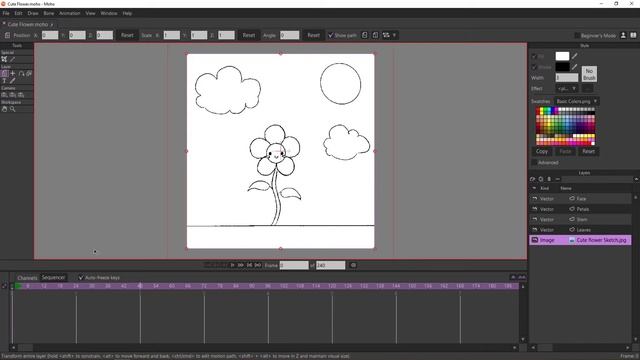Pick a color from the Basic Colors palette
Image resolution: width=640 pixels, height=360 pixels.
[x=565, y=126]
